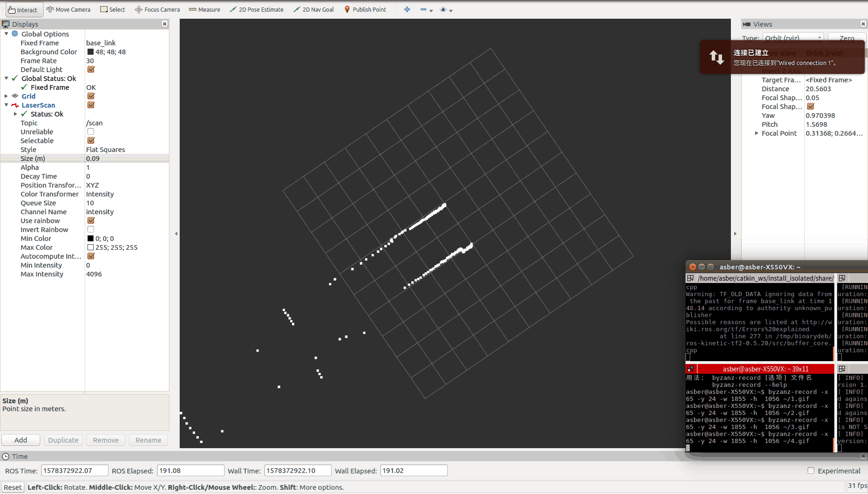Click the LaserScan display icon
Image resolution: width=868 pixels, height=494 pixels.
(15, 105)
